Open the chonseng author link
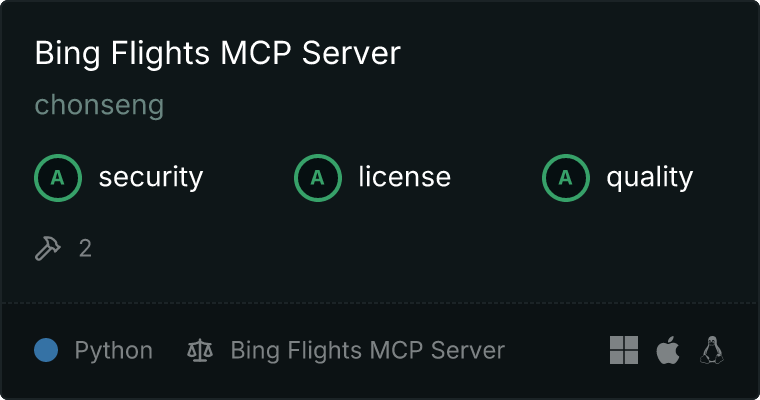Image resolution: width=760 pixels, height=400 pixels. pos(99,105)
